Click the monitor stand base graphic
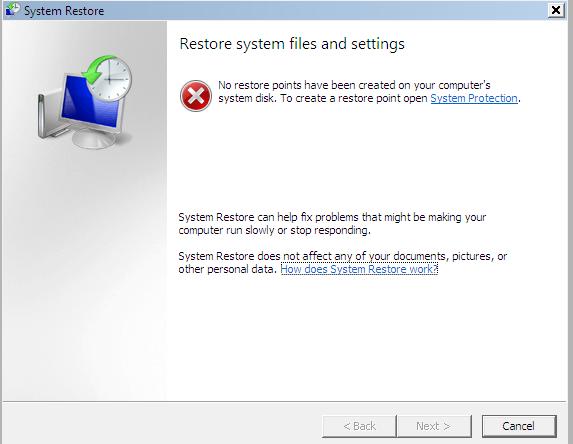Screen dimensions: 573x444 tap(93, 139)
